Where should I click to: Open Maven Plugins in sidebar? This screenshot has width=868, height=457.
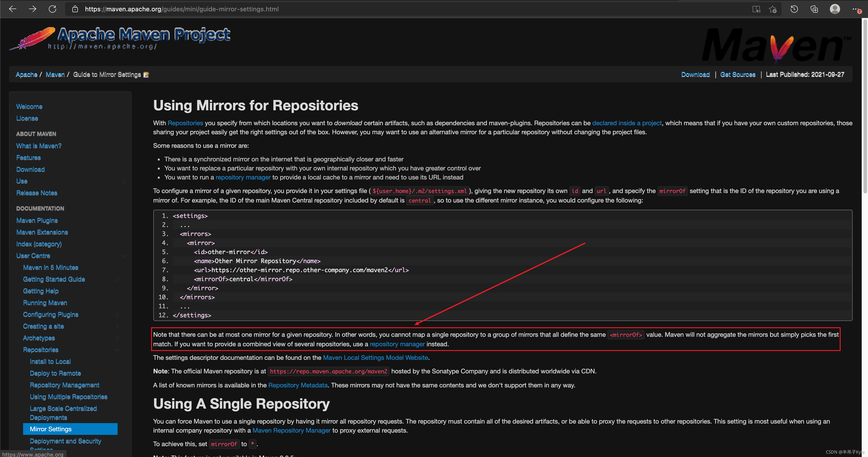tap(37, 221)
